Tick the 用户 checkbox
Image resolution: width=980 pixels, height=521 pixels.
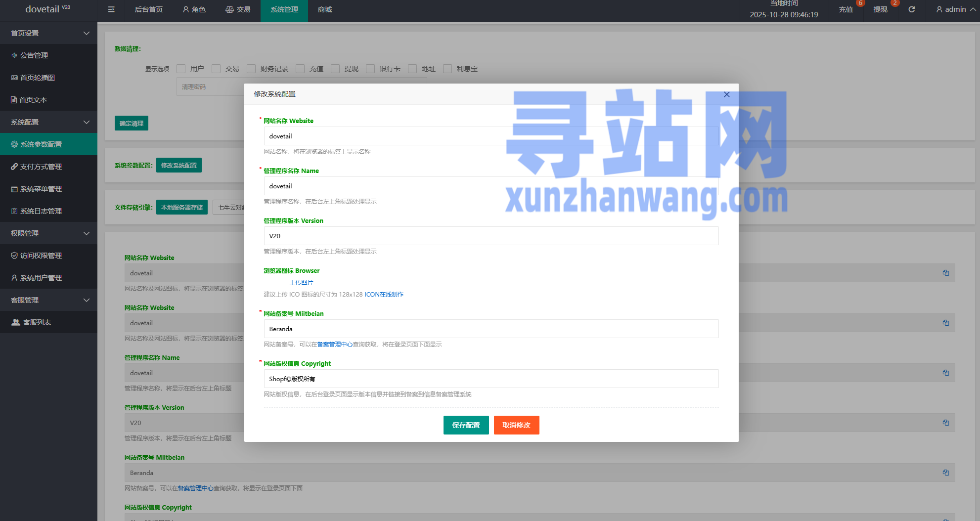pos(181,69)
